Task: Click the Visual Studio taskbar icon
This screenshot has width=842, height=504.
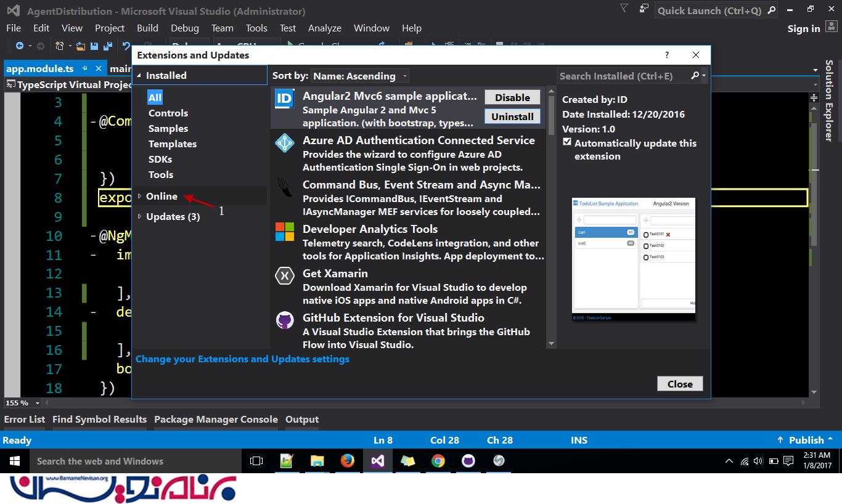Action: (377, 461)
